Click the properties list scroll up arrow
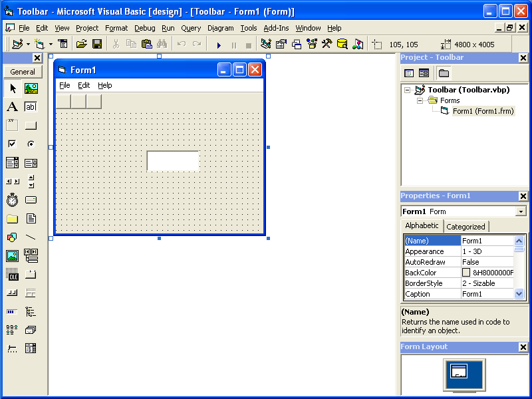This screenshot has width=532, height=399. click(519, 241)
